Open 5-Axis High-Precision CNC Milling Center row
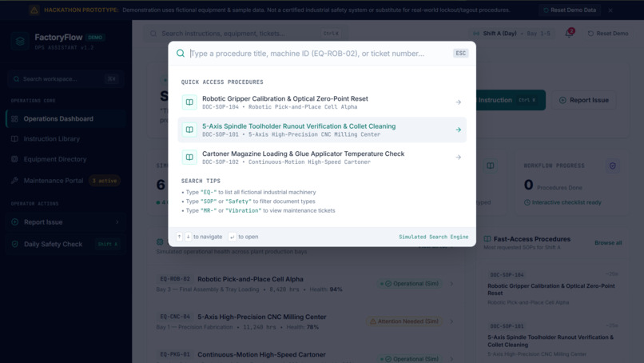644x363 pixels. coord(306,321)
